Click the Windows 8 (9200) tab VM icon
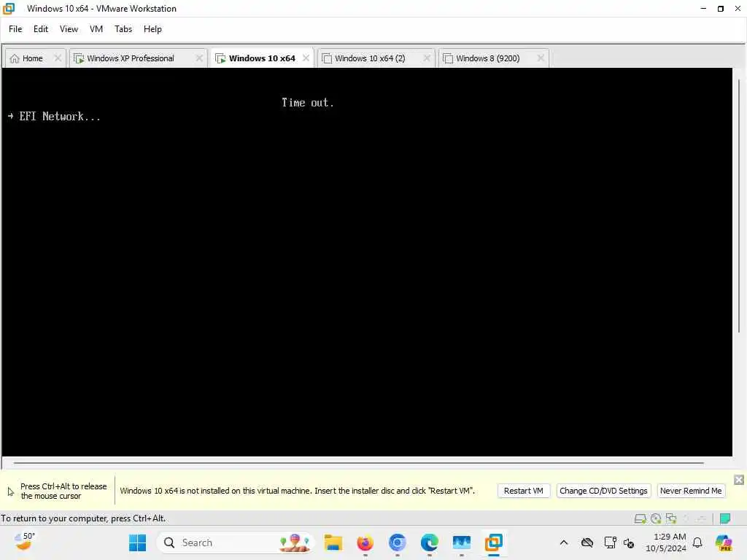This screenshot has width=747, height=560. click(x=448, y=58)
